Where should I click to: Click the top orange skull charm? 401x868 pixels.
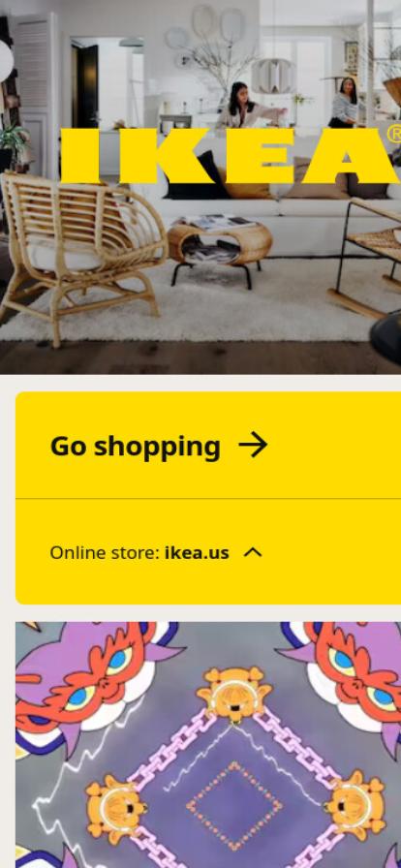233,693
